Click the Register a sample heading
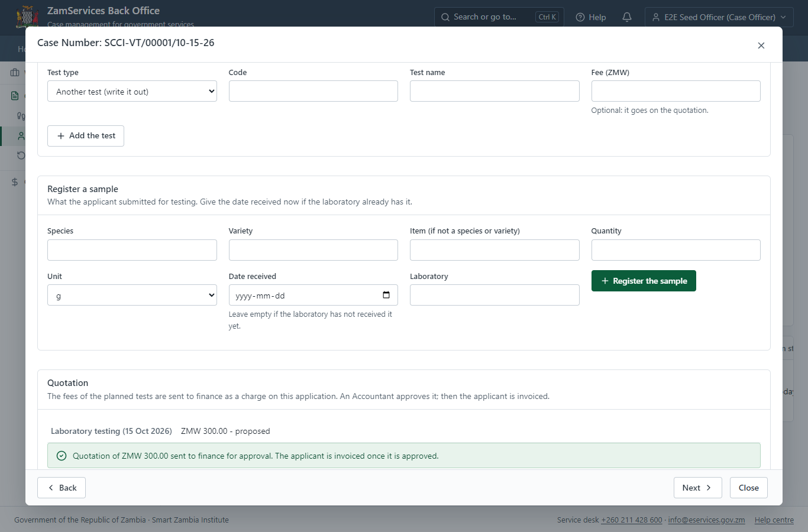Viewport: 808px width, 532px height. (x=83, y=189)
